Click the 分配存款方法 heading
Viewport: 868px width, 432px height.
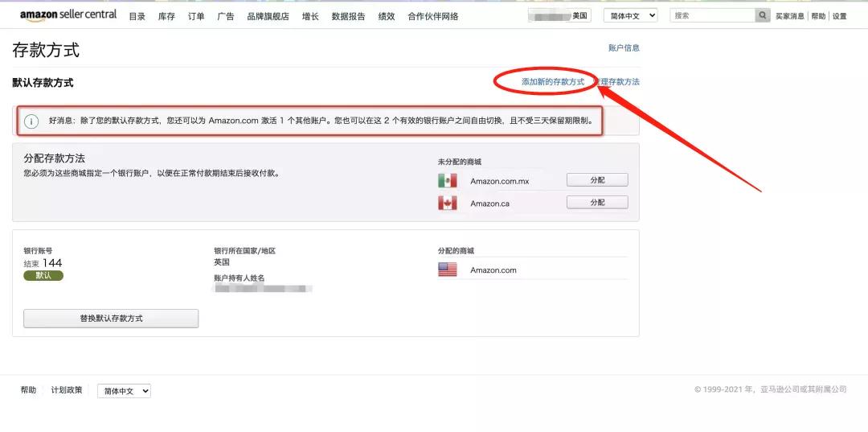click(x=55, y=158)
